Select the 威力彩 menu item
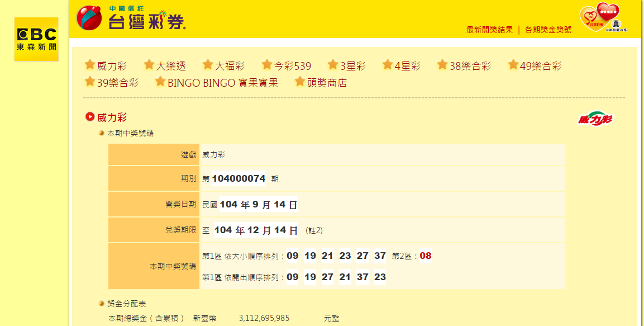This screenshot has height=326, width=644. [x=112, y=66]
